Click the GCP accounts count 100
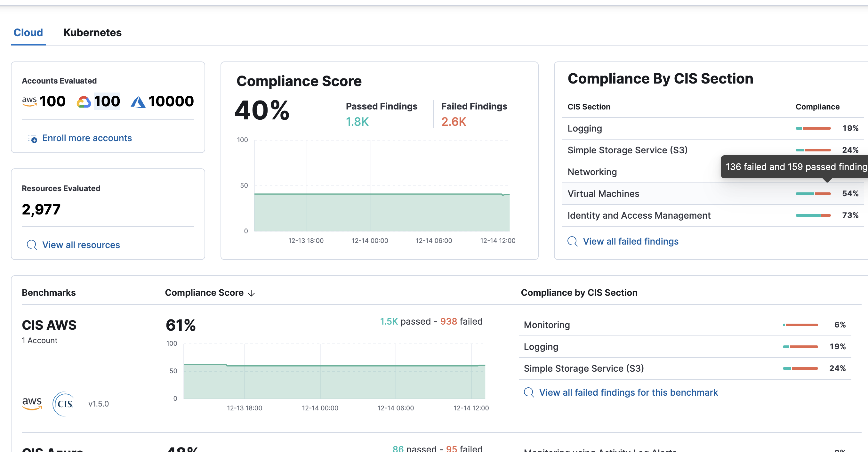The height and width of the screenshot is (452, 868). pos(107,101)
